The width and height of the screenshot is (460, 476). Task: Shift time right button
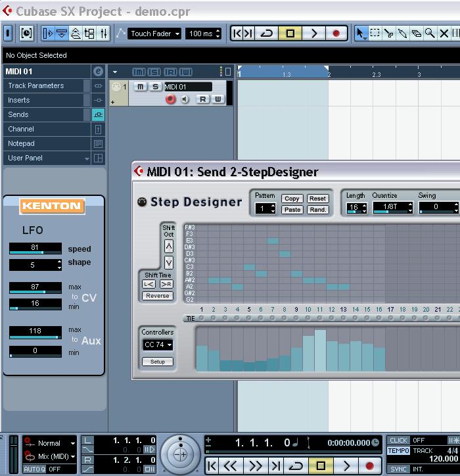(x=166, y=284)
